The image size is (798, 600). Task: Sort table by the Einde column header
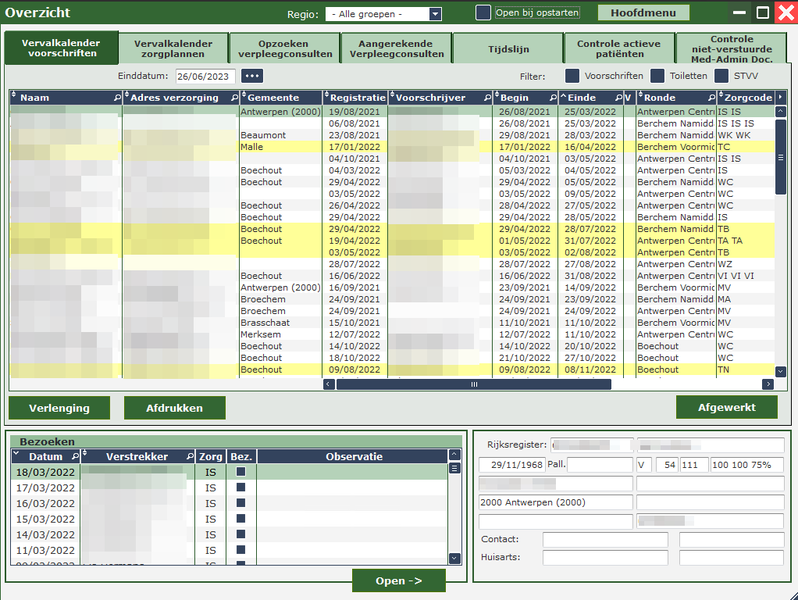tap(582, 98)
